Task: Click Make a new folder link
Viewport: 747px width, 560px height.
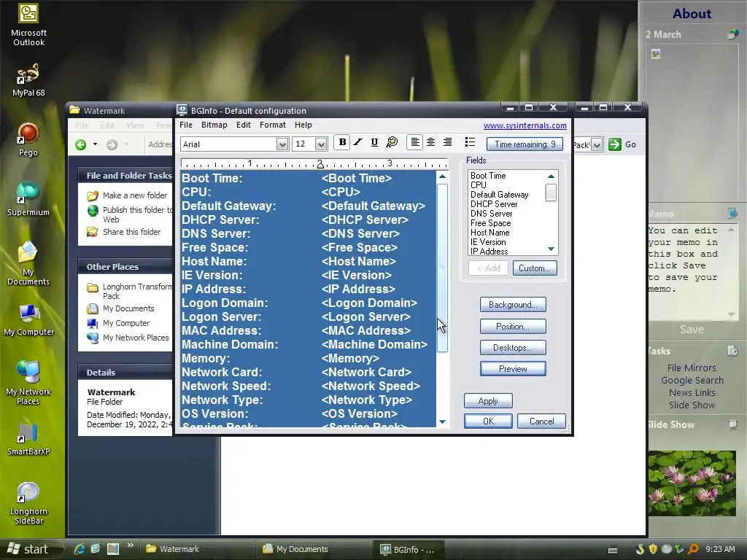Action: pyautogui.click(x=135, y=195)
